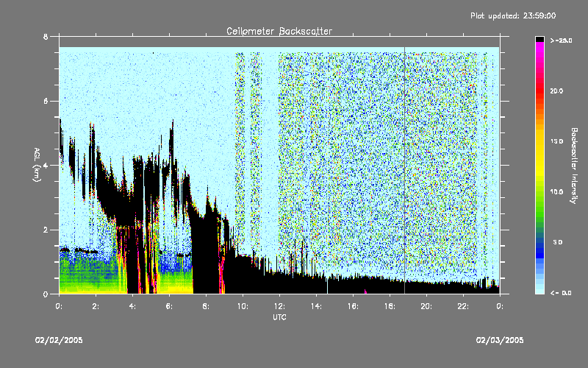This screenshot has width=588, height=368.
Task: Click the x-axis tick label '14:'
Action: [x=316, y=306]
